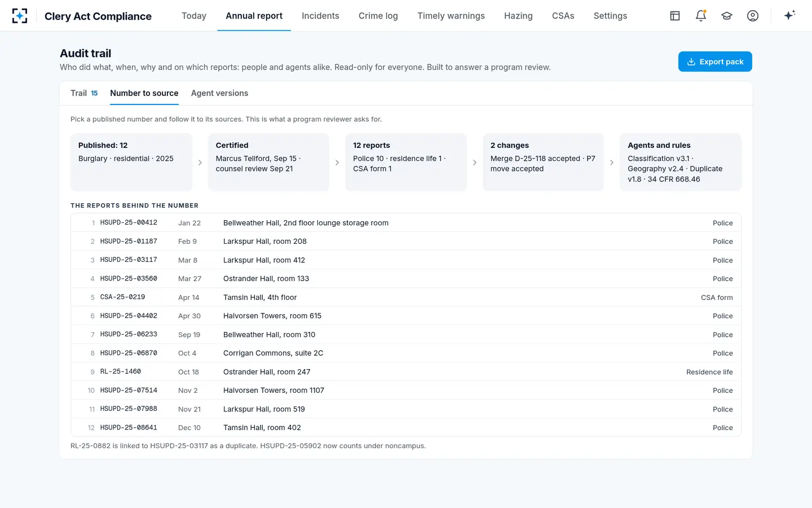The height and width of the screenshot is (508, 812).
Task: Select the Published: 12 card
Action: point(131,162)
